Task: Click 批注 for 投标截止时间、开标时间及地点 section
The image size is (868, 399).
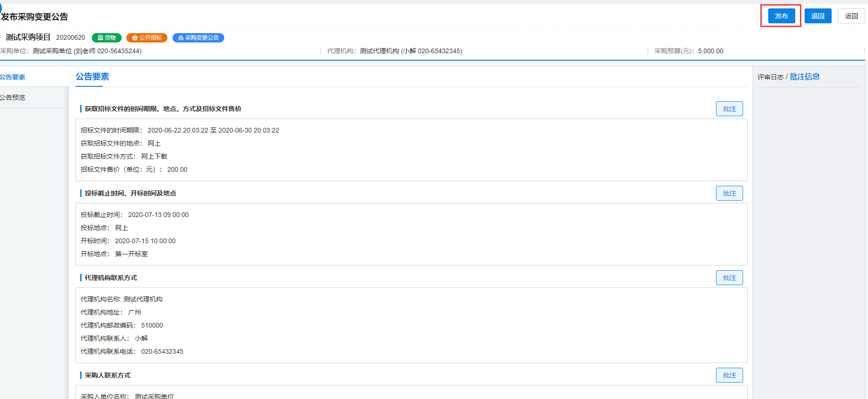Action: coord(729,193)
